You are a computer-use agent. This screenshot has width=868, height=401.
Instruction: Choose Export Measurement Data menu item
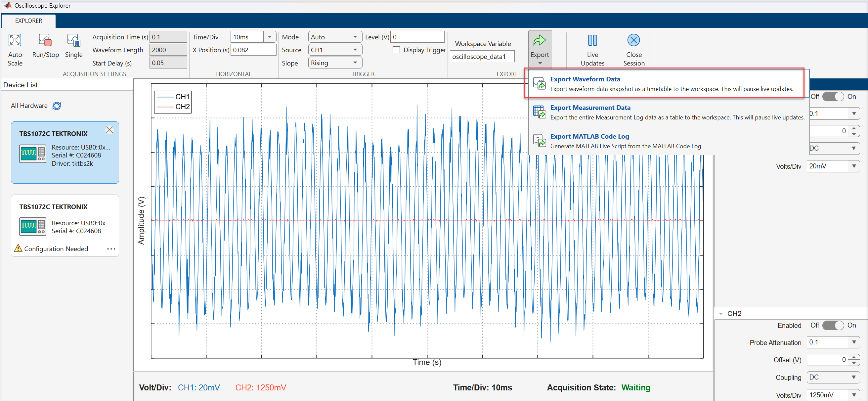[x=669, y=112]
